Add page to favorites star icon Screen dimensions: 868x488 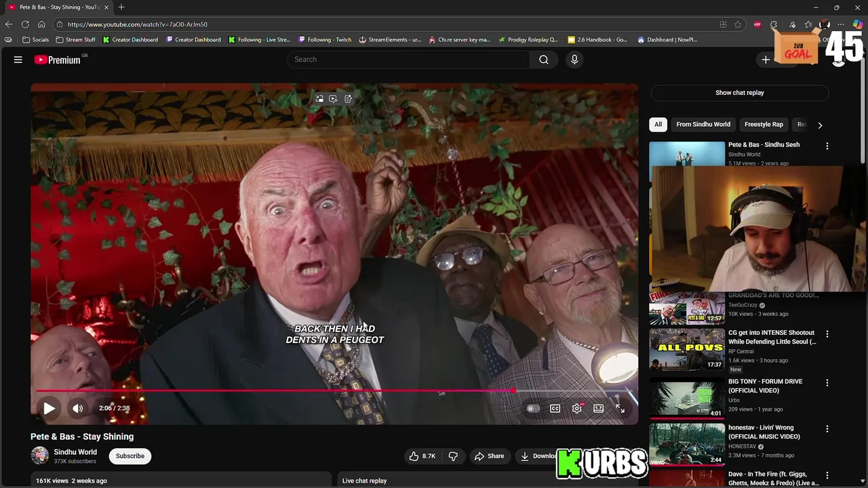[738, 24]
